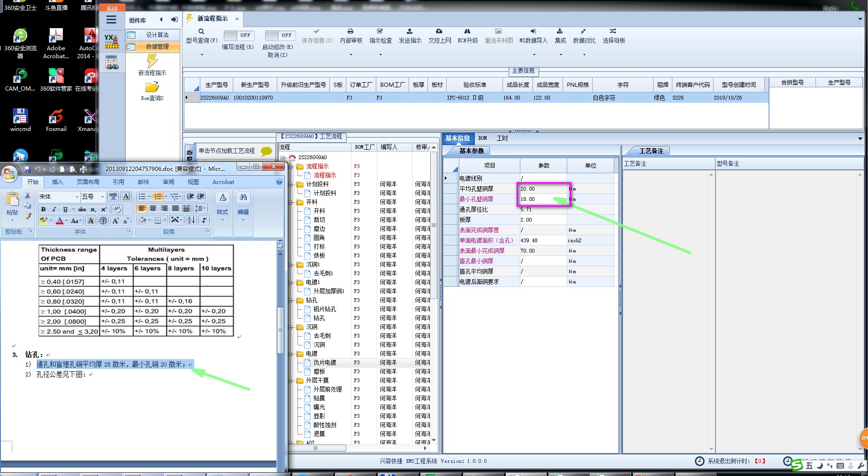Switch to the 页面布局 ribbon tab
The width and height of the screenshot is (868, 476).
(x=88, y=182)
